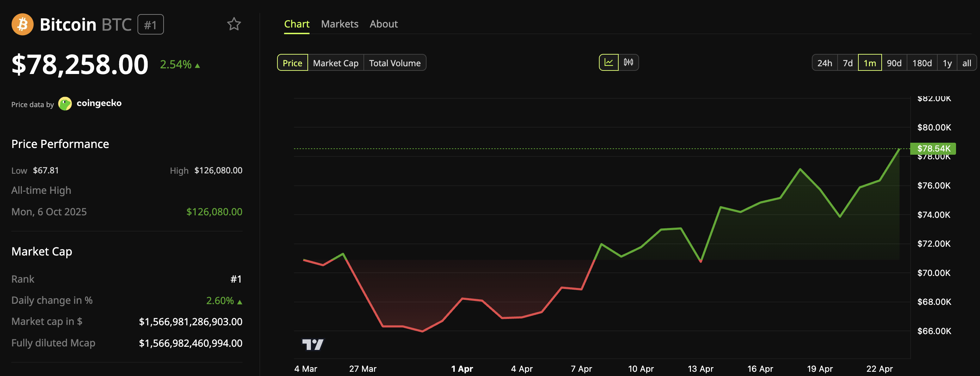Select the 7d time range
The height and width of the screenshot is (376, 980).
point(848,63)
